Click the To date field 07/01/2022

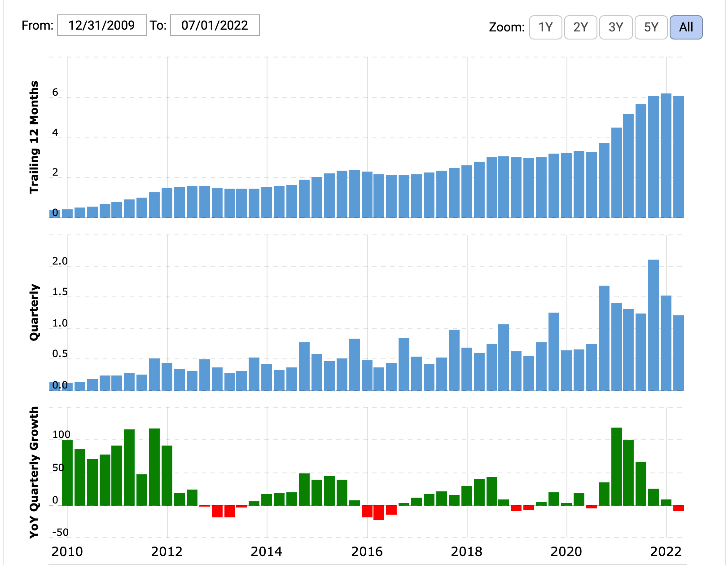click(215, 25)
